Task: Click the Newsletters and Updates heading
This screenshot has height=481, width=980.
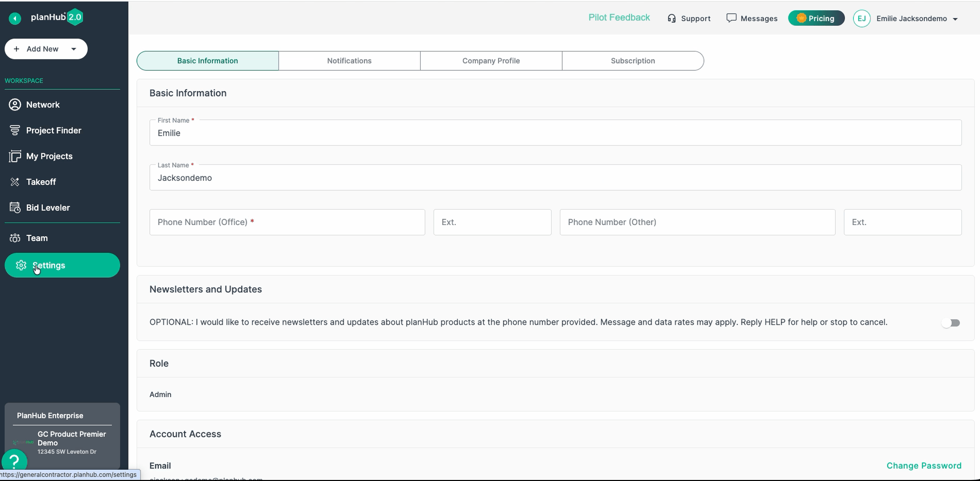Action: 205,290
